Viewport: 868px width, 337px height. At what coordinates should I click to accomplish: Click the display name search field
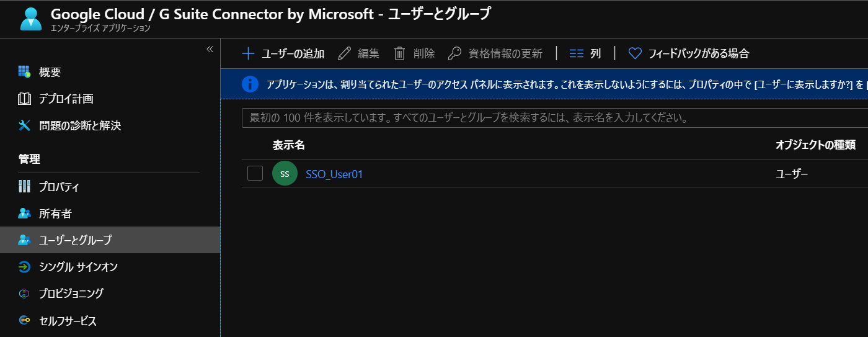(x=552, y=117)
